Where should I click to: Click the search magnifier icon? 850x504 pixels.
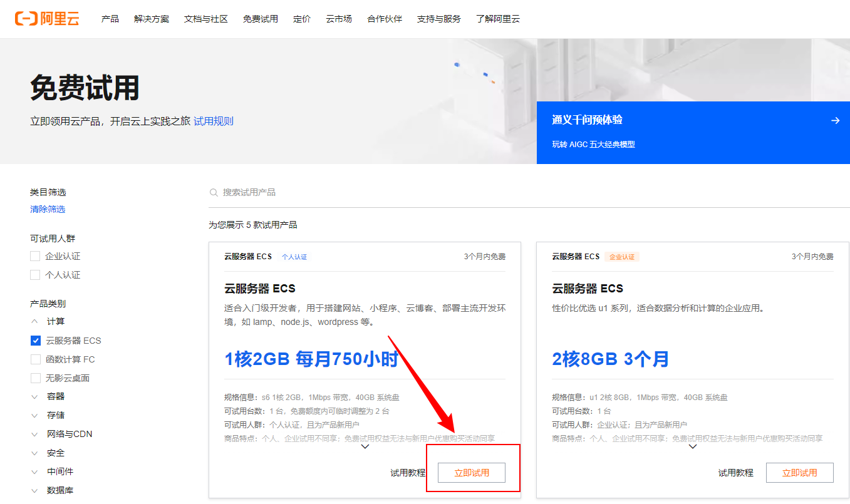click(214, 192)
